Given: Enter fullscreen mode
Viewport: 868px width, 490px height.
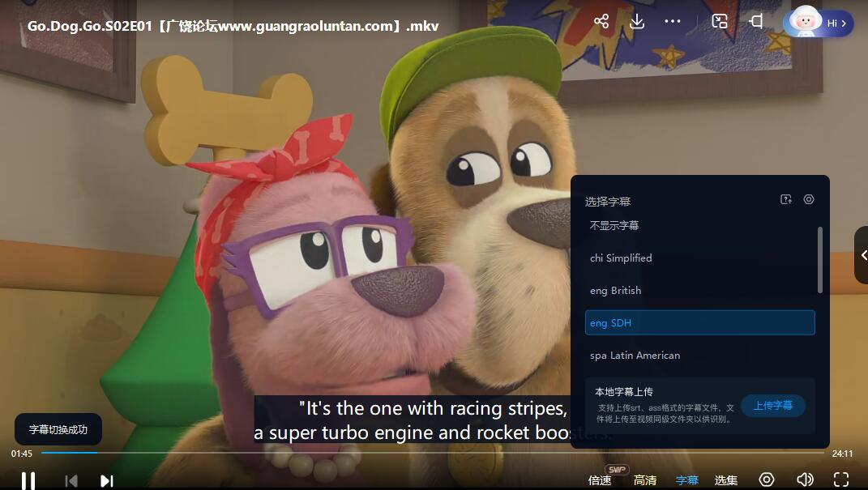Looking at the screenshot, I should coord(841,479).
